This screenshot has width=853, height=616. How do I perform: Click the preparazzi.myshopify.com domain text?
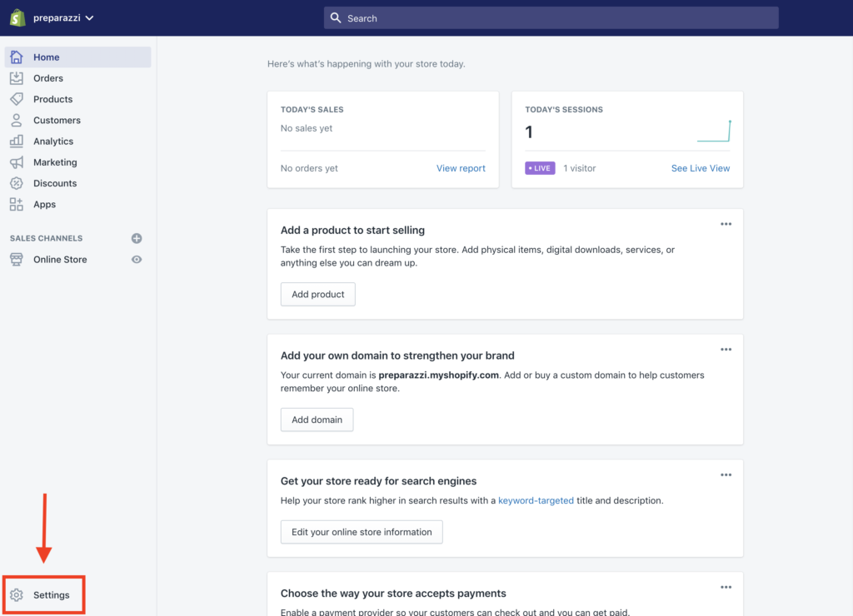(x=438, y=375)
